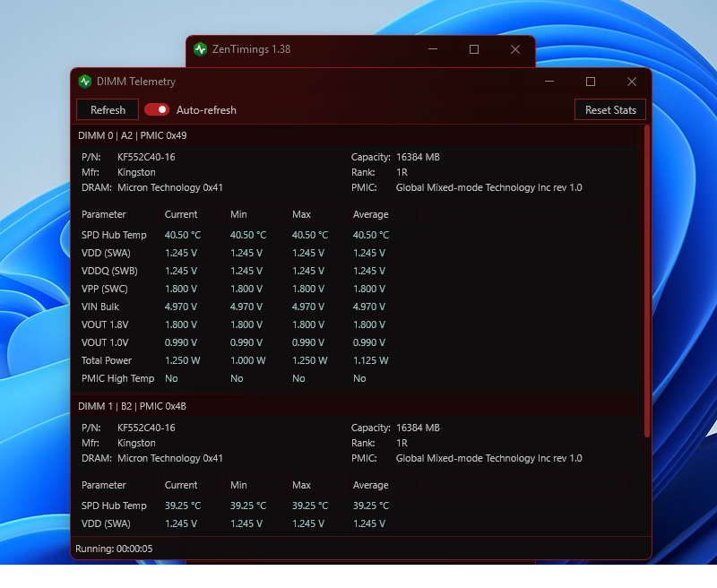Minimize the ZenTimings 1.38 window
The width and height of the screenshot is (717, 588).
[433, 49]
